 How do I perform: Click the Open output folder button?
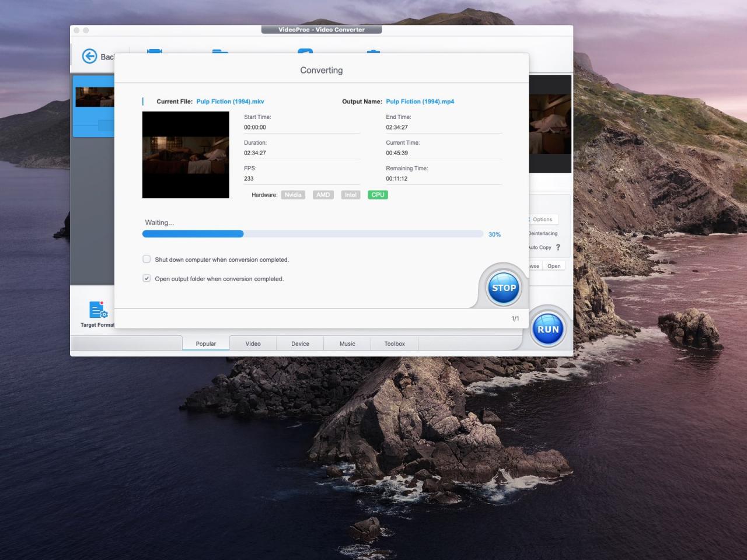(554, 266)
